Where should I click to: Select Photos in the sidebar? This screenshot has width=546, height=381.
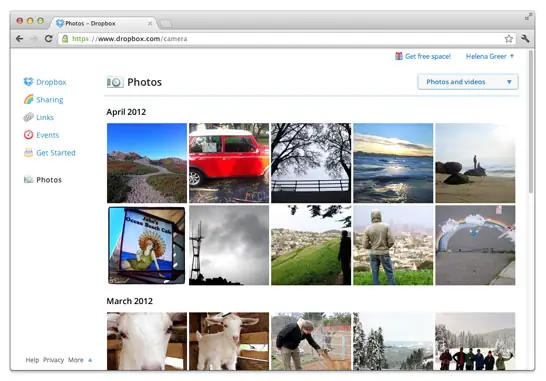(x=49, y=180)
